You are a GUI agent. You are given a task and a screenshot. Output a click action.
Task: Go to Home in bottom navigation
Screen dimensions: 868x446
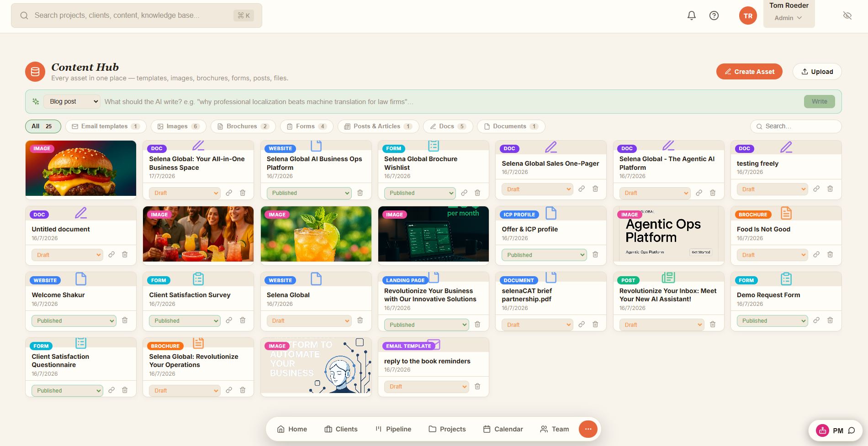coord(292,429)
